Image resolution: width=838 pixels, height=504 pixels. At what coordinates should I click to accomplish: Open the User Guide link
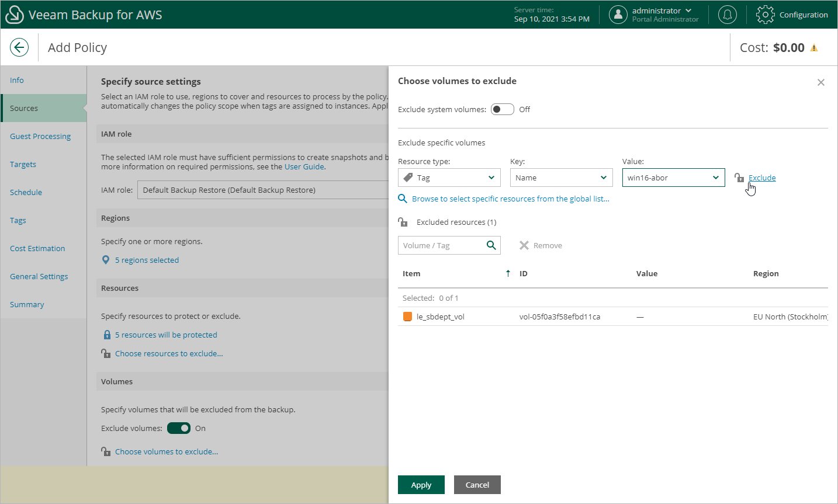click(x=304, y=166)
